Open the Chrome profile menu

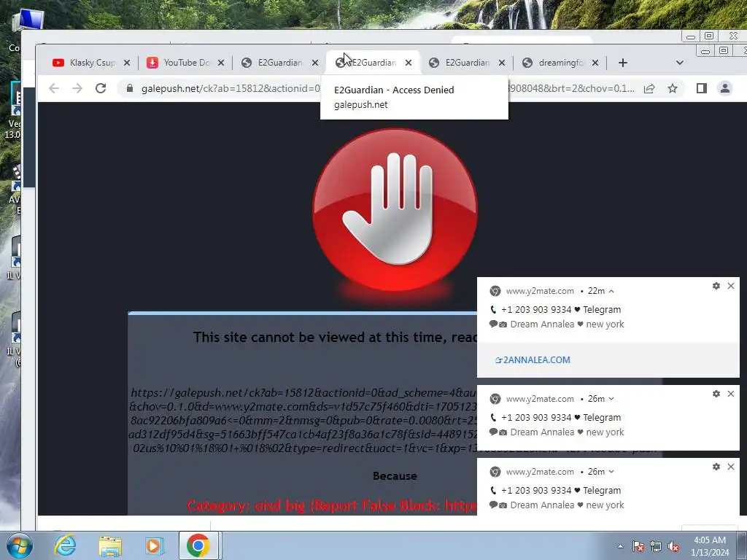724,88
